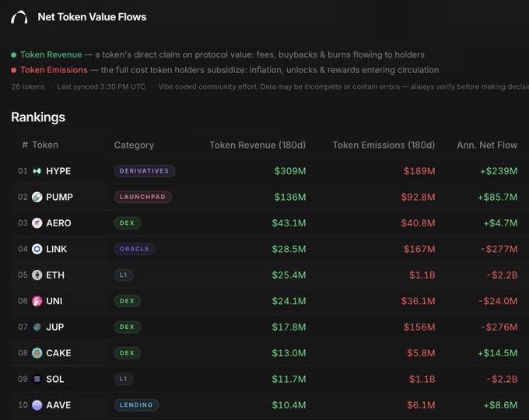Open the PUMP token name
This screenshot has width=529, height=420.
[x=59, y=197]
